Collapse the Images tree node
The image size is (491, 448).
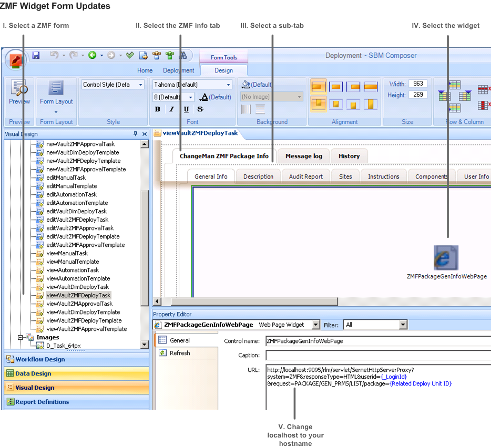click(x=21, y=337)
